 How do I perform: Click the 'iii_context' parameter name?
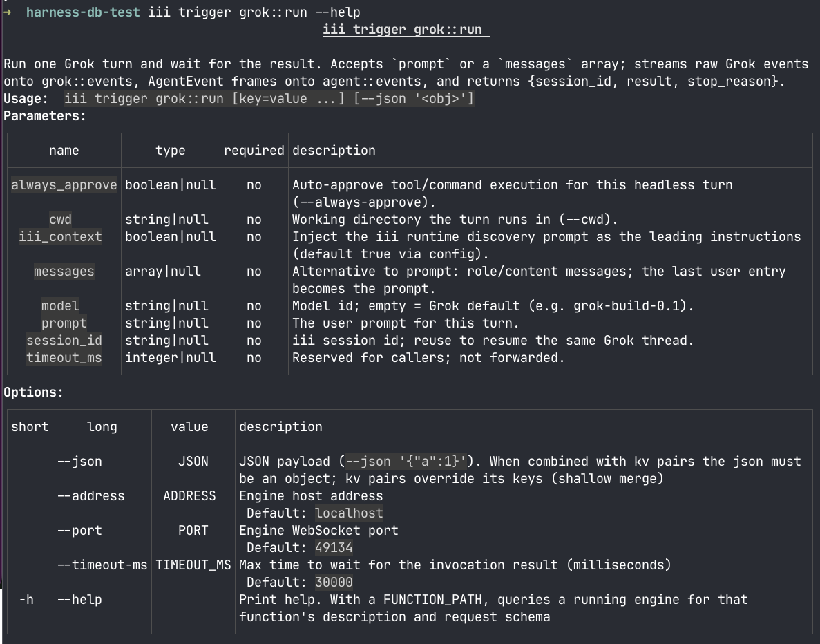click(x=60, y=237)
